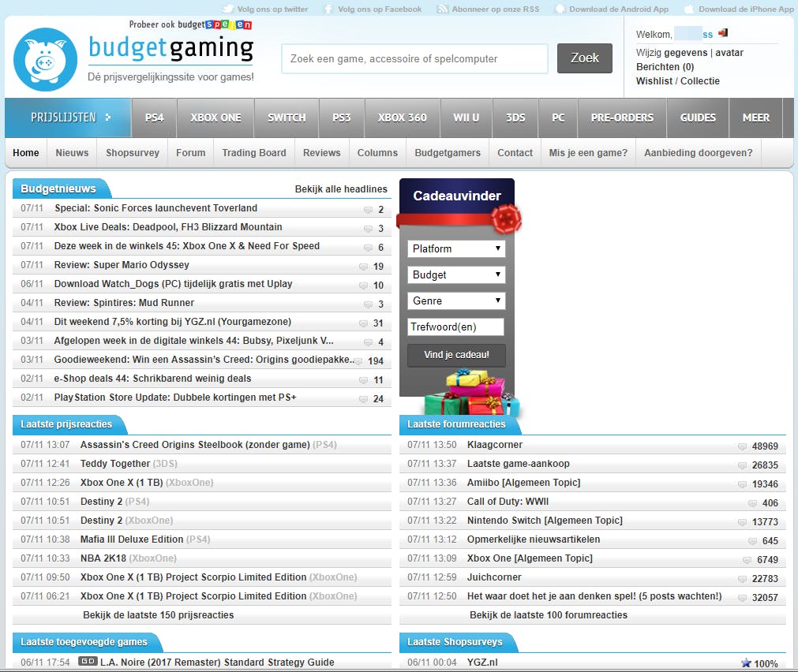Image resolution: width=798 pixels, height=672 pixels.
Task: Select the XBOX ONE platform tab
Action: tap(215, 118)
